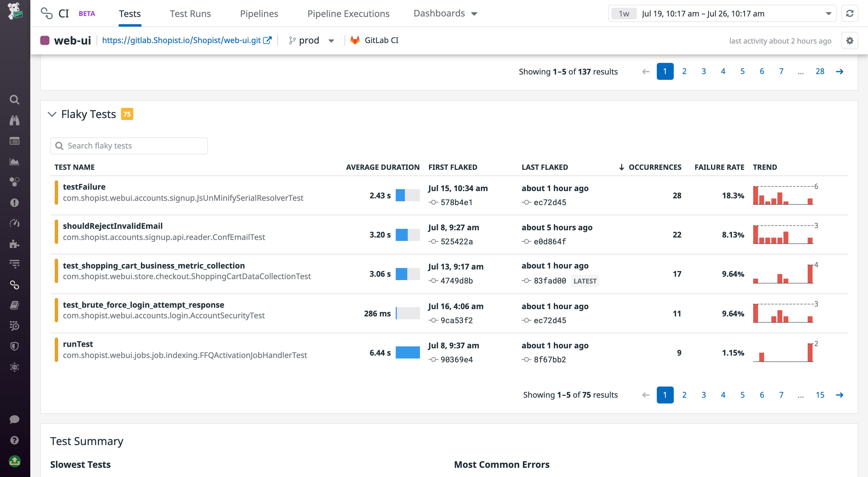Switch to the Pipeline Executions tab
The image size is (868, 477).
[349, 14]
